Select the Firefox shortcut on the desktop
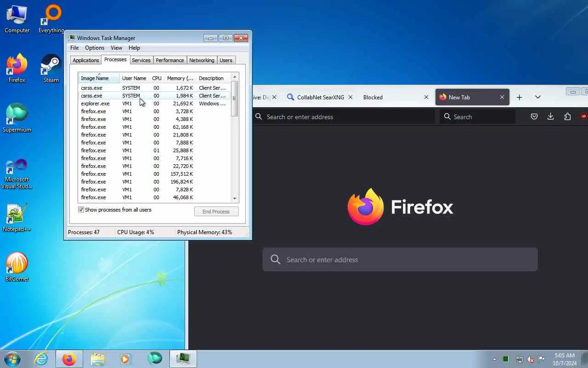The image size is (588, 368). coord(17,69)
